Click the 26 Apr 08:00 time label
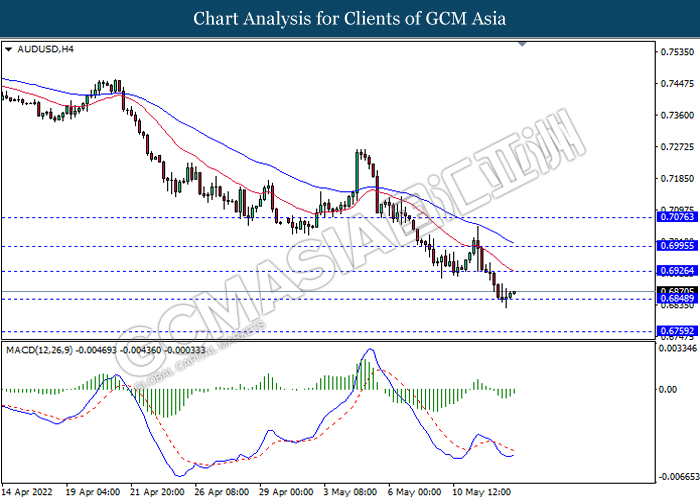Screen dimensions: 700x500 [222, 492]
